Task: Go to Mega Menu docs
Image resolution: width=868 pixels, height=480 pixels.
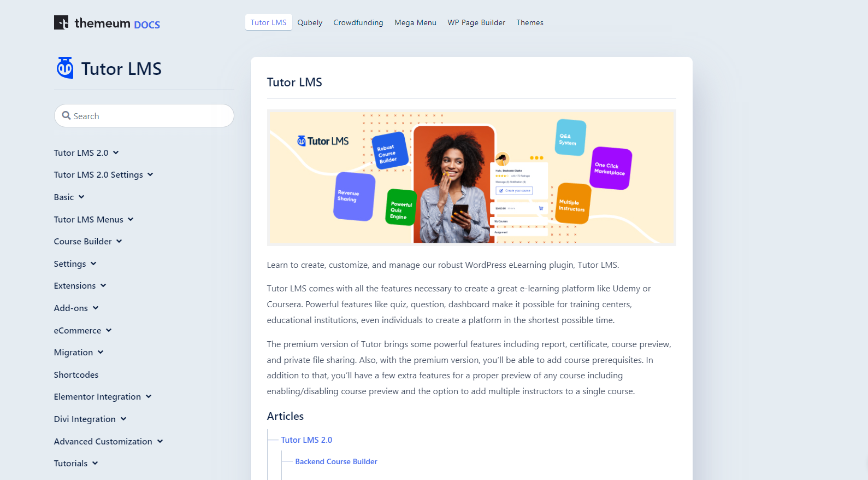Action: [415, 22]
